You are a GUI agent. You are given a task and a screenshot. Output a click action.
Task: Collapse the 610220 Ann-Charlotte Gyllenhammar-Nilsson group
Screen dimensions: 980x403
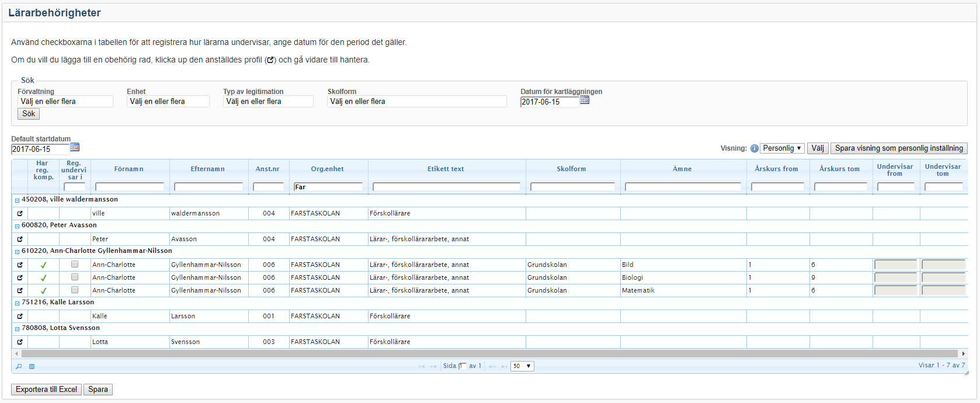coord(17,251)
